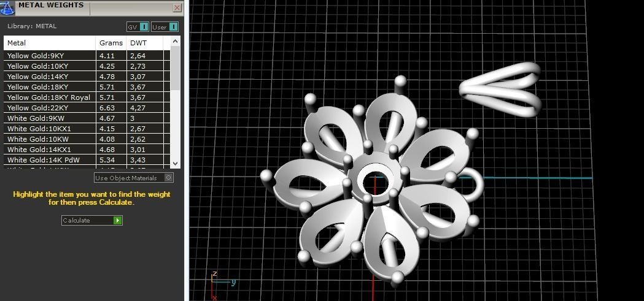Image resolution: width=644 pixels, height=301 pixels.
Task: Click the 2,64 DWT value
Action: 138,56
